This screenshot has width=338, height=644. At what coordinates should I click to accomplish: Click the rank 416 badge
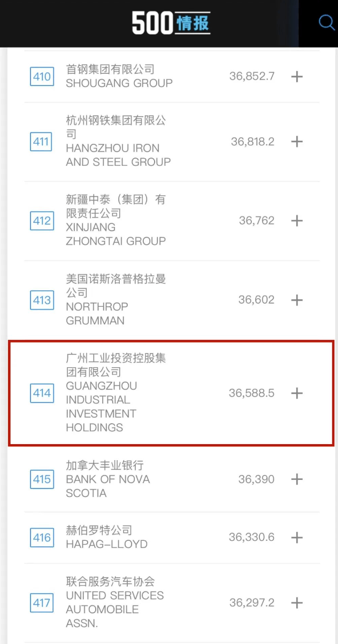[42, 538]
